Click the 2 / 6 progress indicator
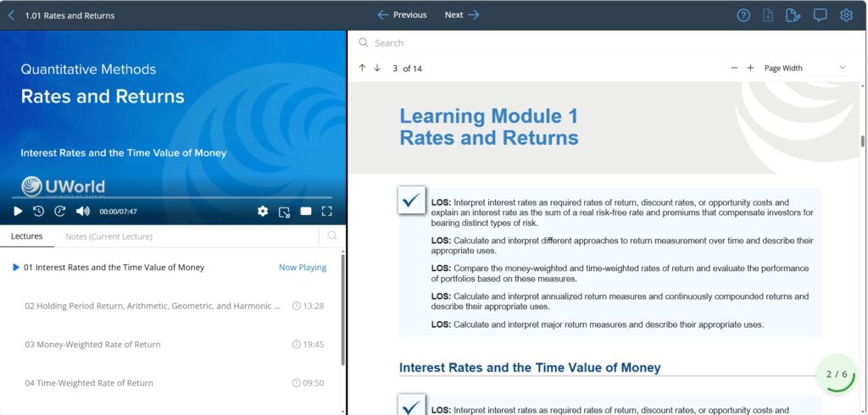 pos(837,374)
